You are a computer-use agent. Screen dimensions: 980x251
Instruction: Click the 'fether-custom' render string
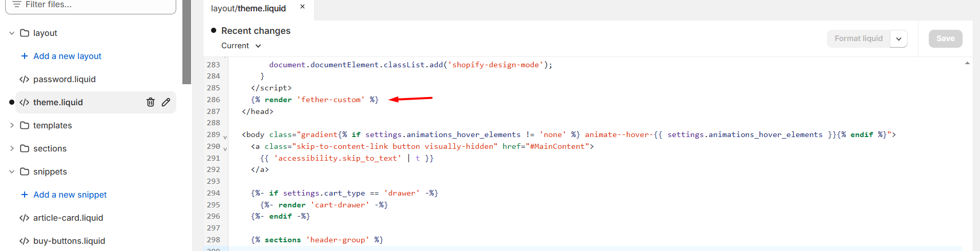pos(330,100)
